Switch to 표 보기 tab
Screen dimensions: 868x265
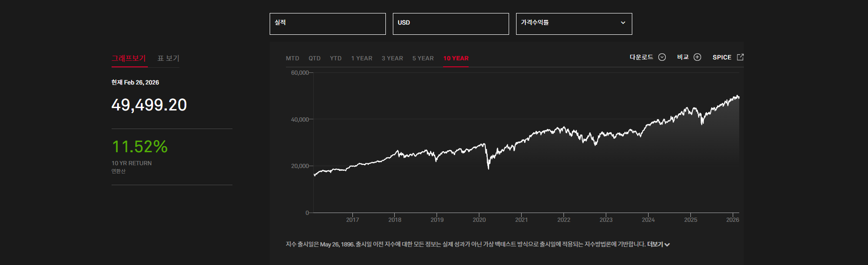coord(168,58)
